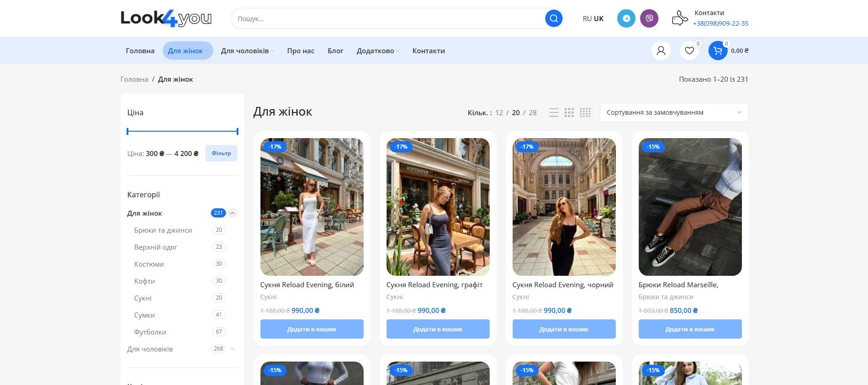
Task: Open white Reload Evening dress photo
Action: [x=312, y=207]
